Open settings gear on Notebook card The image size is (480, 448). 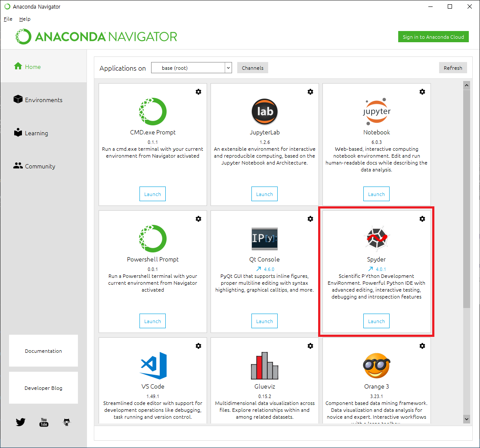[422, 92]
